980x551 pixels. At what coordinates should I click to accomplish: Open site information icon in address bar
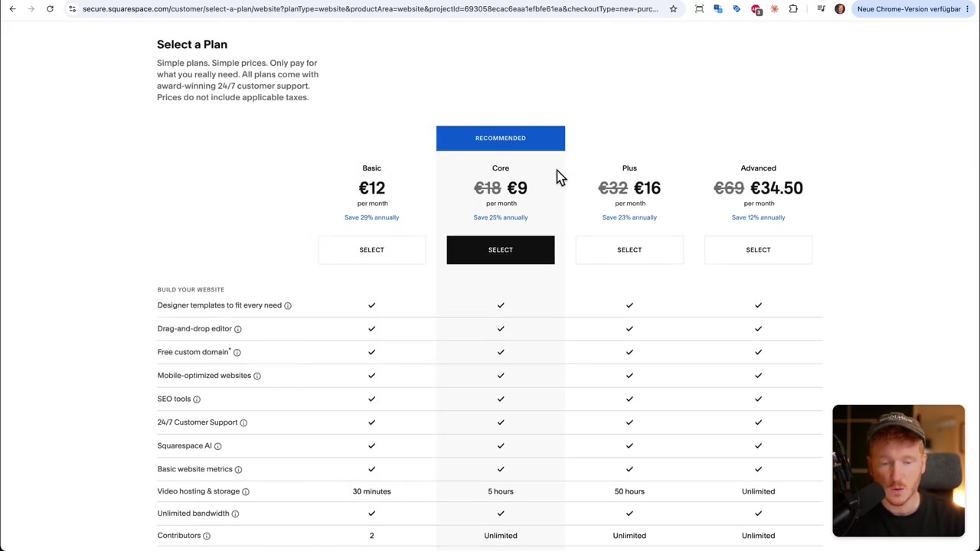coord(72,9)
